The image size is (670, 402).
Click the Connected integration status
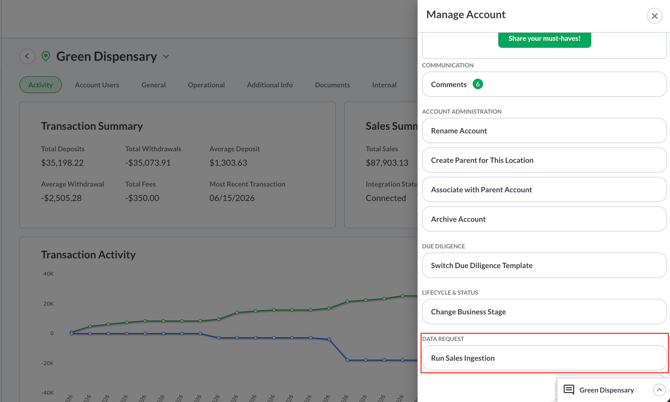386,198
